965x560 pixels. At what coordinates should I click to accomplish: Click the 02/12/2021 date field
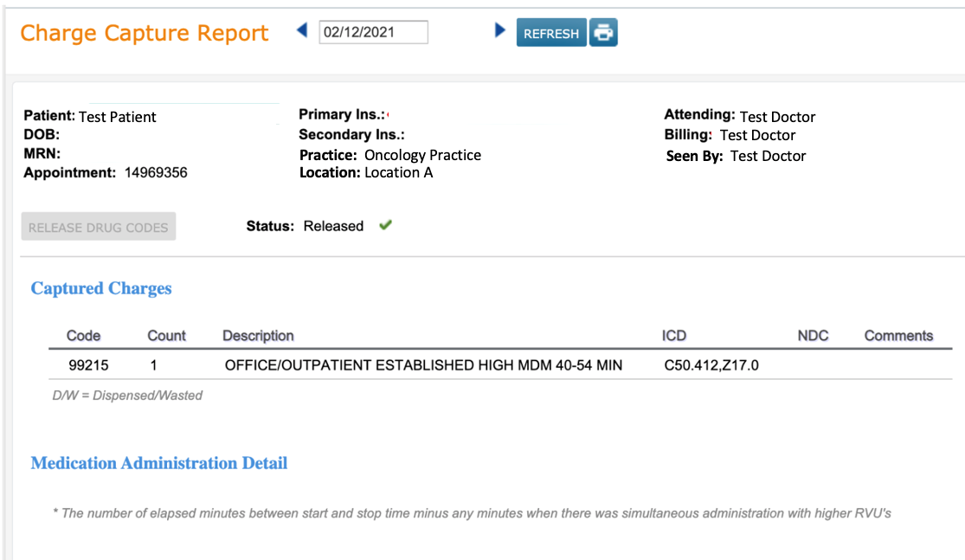[x=373, y=32]
